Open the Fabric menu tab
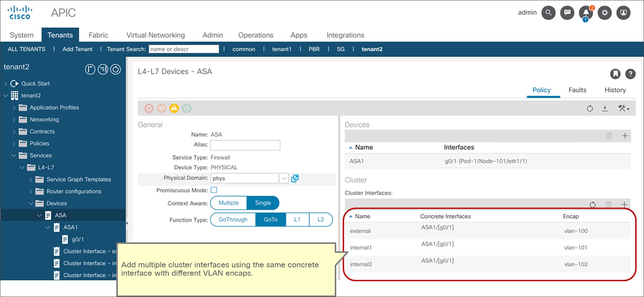Screen dimensions: 644x297 click(x=99, y=35)
